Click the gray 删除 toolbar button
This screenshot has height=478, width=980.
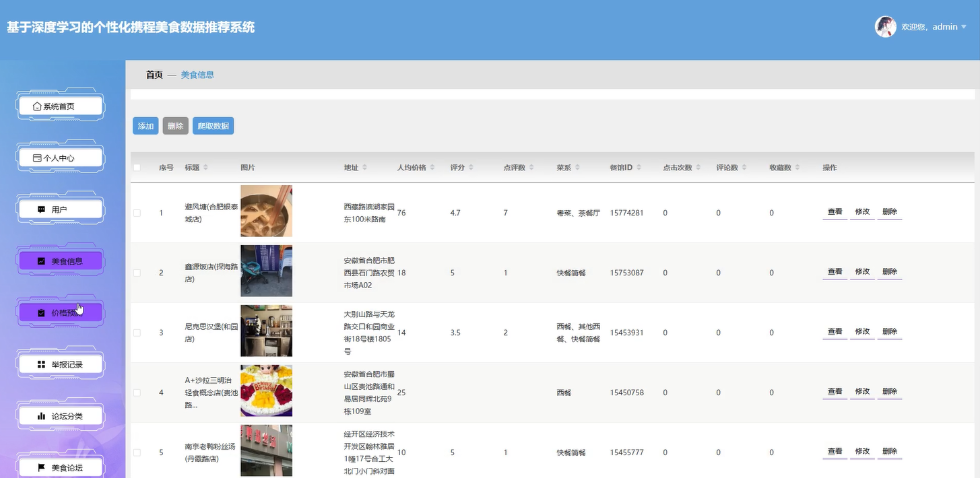[176, 126]
